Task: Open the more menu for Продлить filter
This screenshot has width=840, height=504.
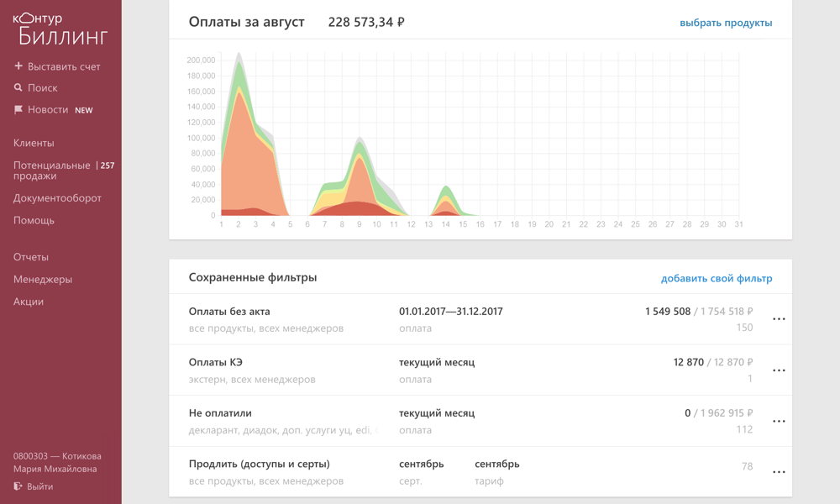Action: (779, 472)
